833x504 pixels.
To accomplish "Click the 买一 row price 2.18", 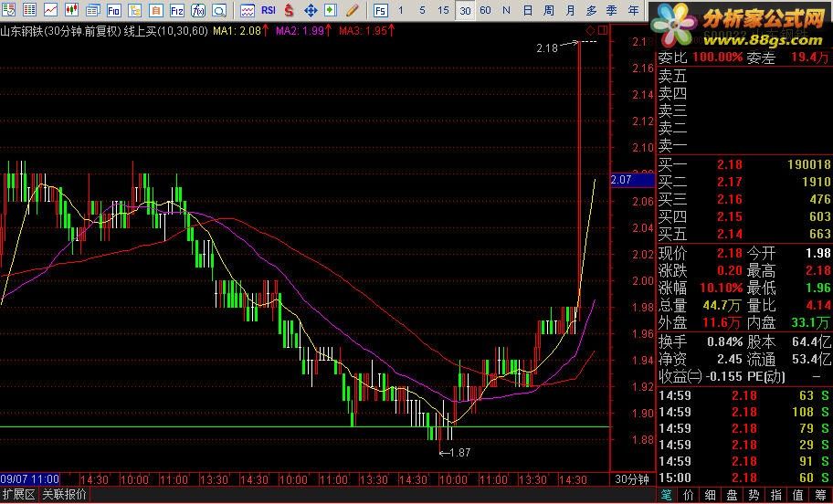I will (x=730, y=164).
